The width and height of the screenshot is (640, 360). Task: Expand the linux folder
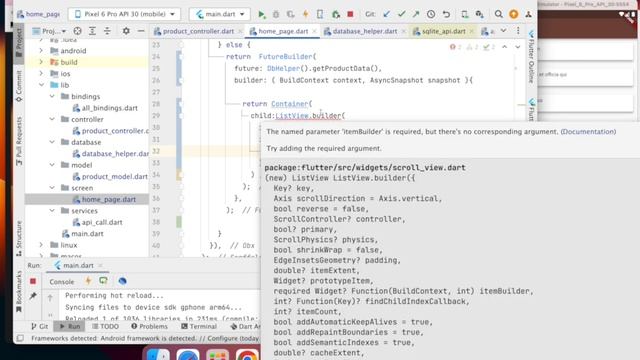41,245
